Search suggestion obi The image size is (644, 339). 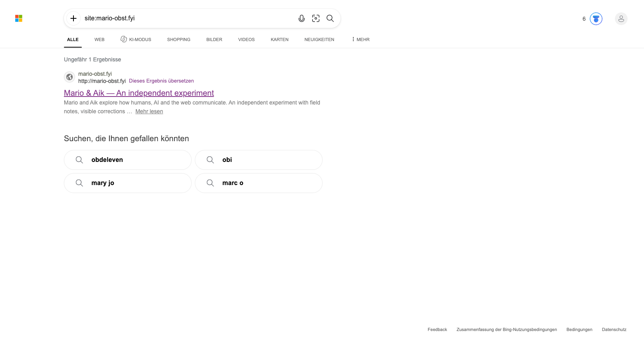point(259,160)
